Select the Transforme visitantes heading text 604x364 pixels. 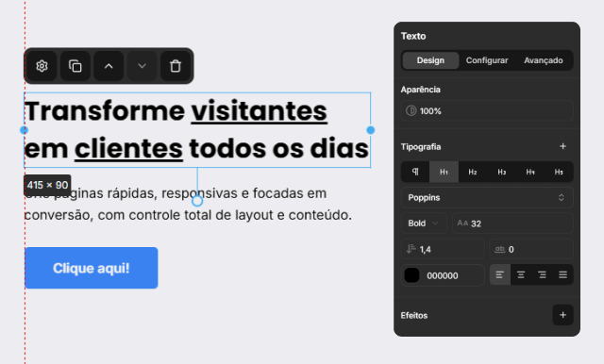197,130
